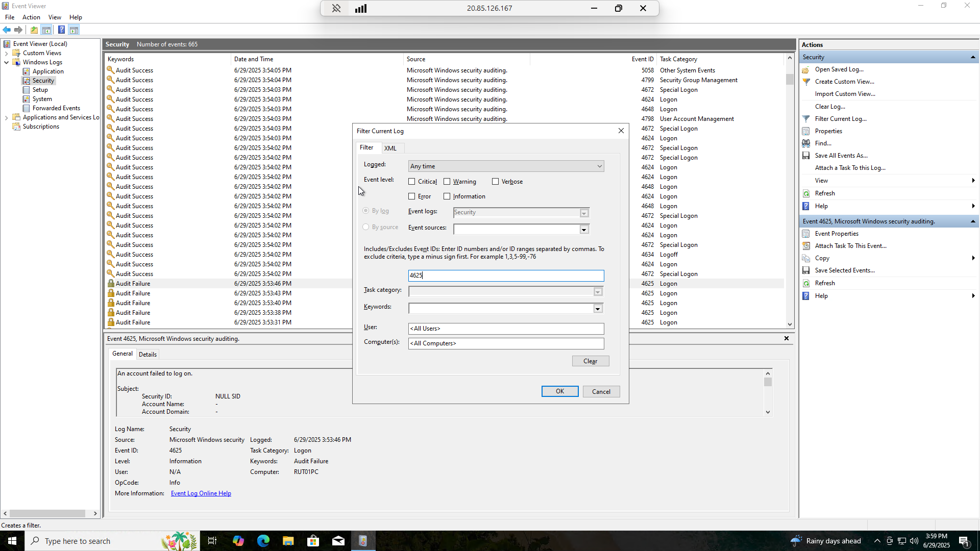Click unpin icon on remote session bar

336,8
